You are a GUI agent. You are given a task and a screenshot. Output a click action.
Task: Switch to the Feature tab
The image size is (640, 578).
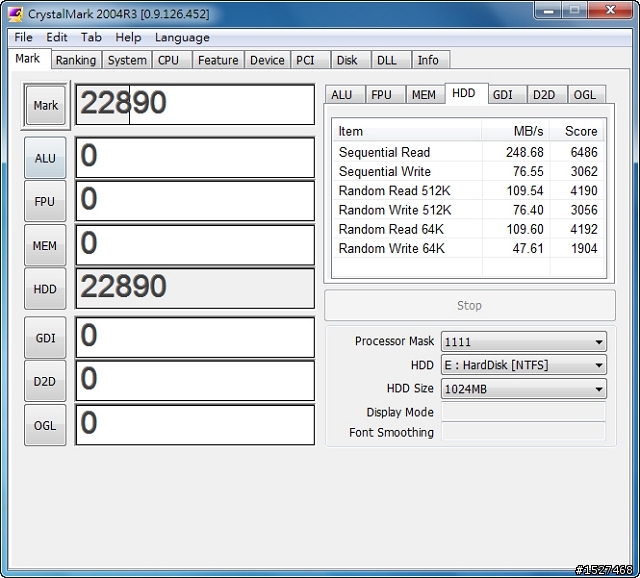(218, 60)
